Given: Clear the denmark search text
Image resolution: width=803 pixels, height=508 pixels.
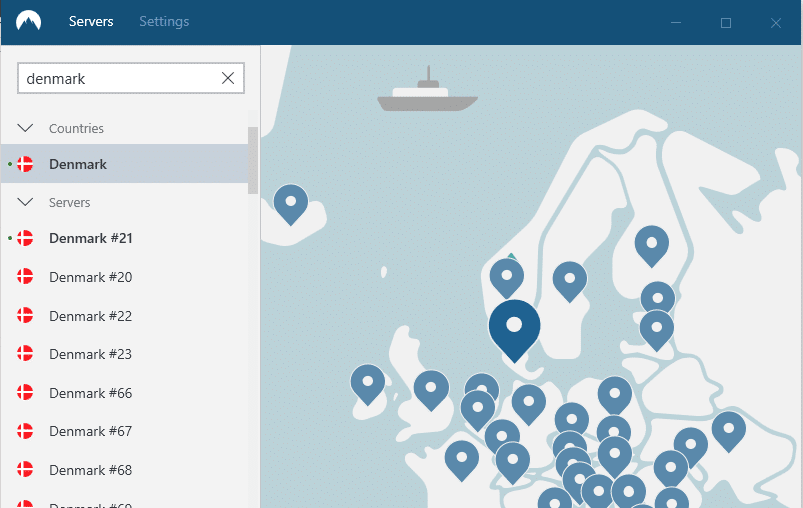Looking at the screenshot, I should 228,78.
